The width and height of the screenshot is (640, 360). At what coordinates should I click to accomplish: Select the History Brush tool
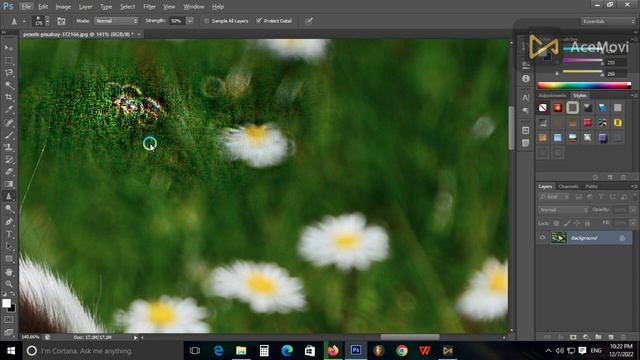pyautogui.click(x=9, y=160)
